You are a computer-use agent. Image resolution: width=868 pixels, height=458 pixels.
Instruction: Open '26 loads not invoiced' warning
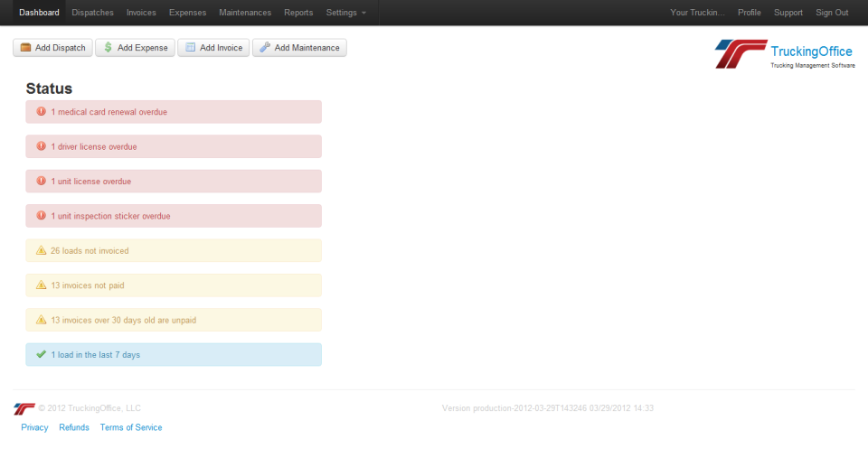click(x=174, y=250)
